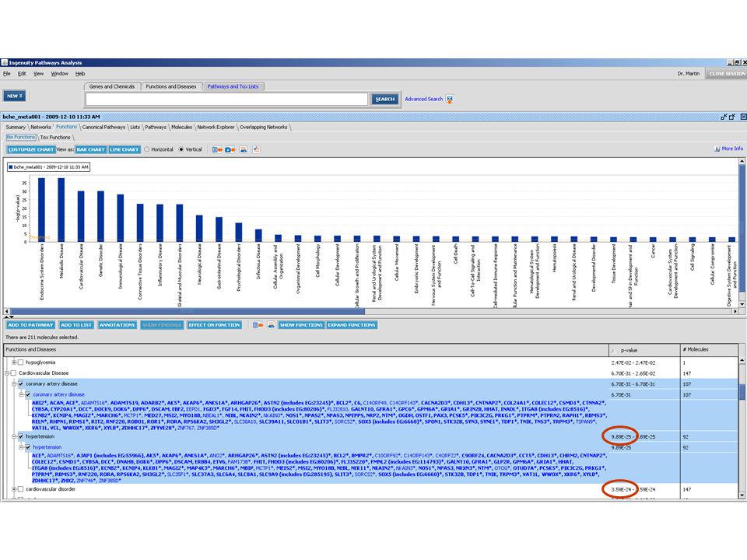Open the Canonical Pathways tab
Image resolution: width=747 pixels, height=560 pixels.
103,127
